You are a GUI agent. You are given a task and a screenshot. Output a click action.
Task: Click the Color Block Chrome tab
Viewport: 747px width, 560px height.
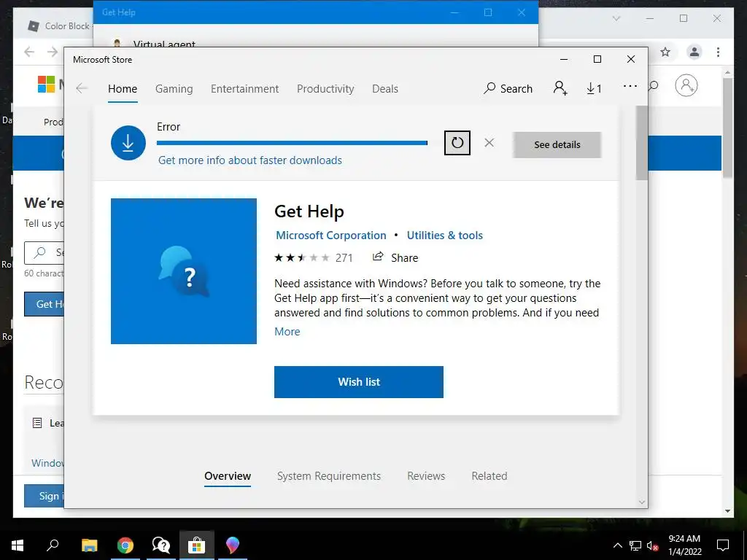pos(59,26)
